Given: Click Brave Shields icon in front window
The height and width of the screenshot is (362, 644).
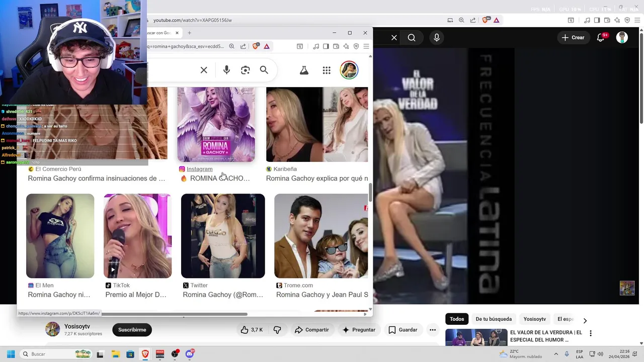Looking at the screenshot, I should pos(256,46).
